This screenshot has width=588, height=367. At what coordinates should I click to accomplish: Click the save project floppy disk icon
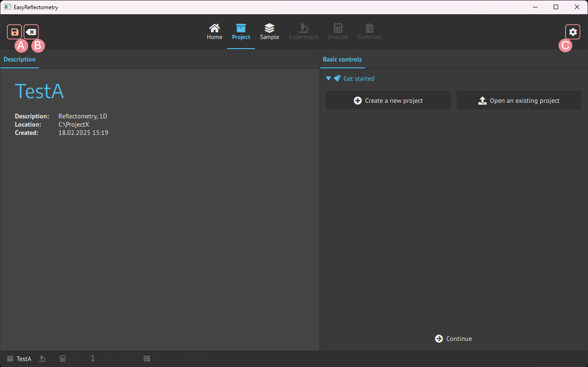[15, 32]
